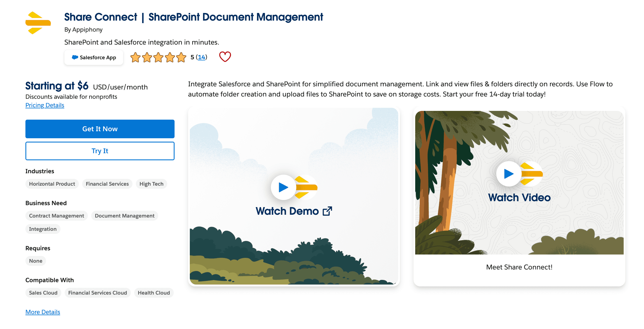The height and width of the screenshot is (329, 644).
Task: Play the Watch Demo video button
Action: coord(283,187)
